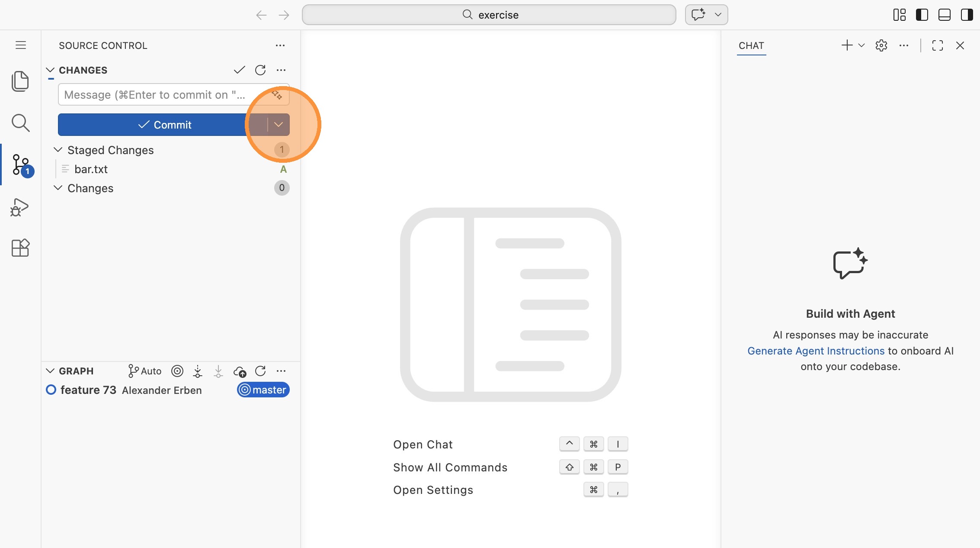Screen dimensions: 980x548
Task: Click the publish cloud icon in Graph
Action: click(240, 371)
